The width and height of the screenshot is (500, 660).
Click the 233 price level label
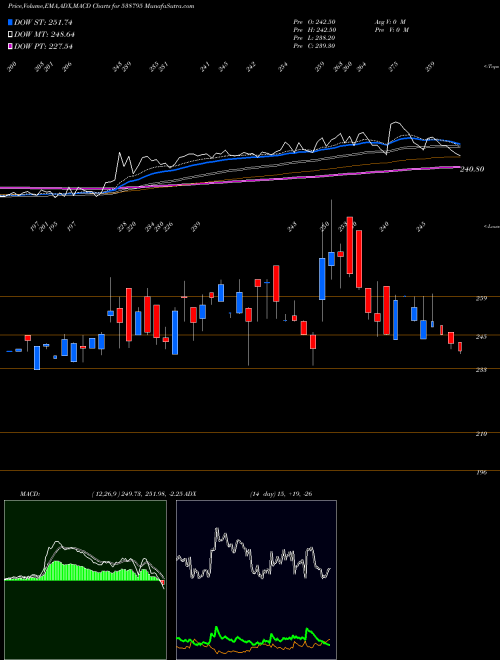point(481,370)
